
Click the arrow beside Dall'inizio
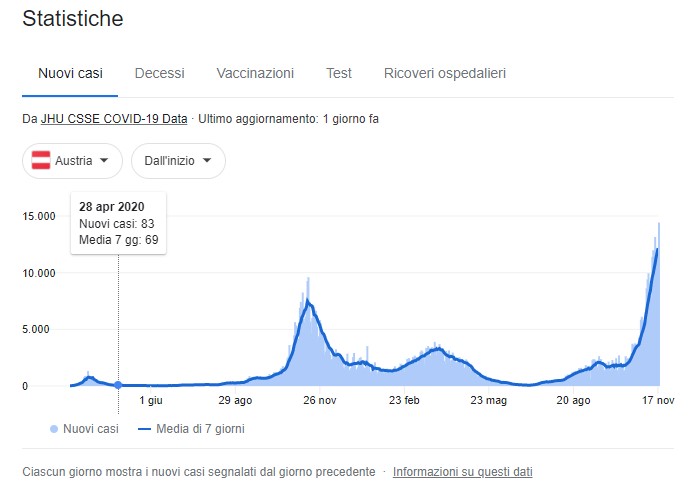[207, 160]
